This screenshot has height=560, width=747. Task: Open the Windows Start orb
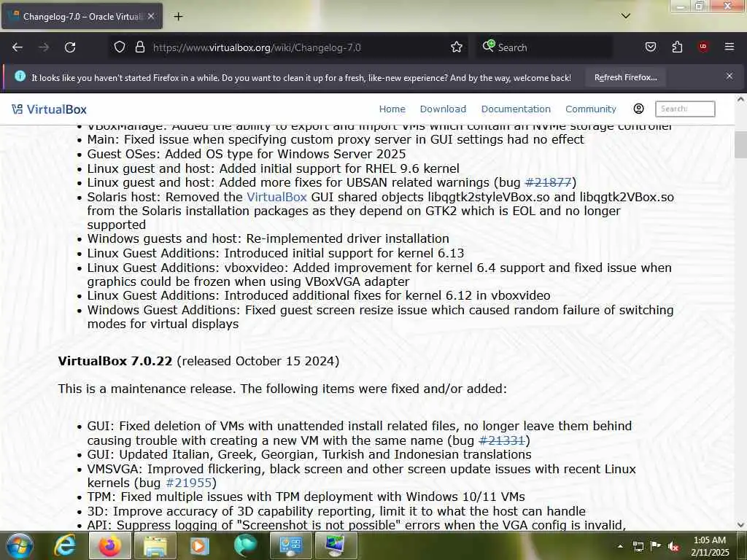pos(20,546)
